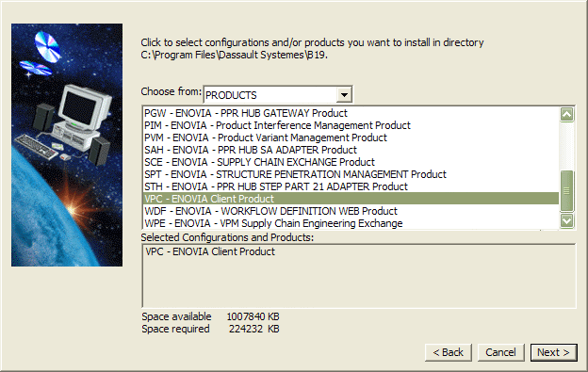The image size is (588, 372).
Task: Click the Choose from combo box field
Action: 277,95
